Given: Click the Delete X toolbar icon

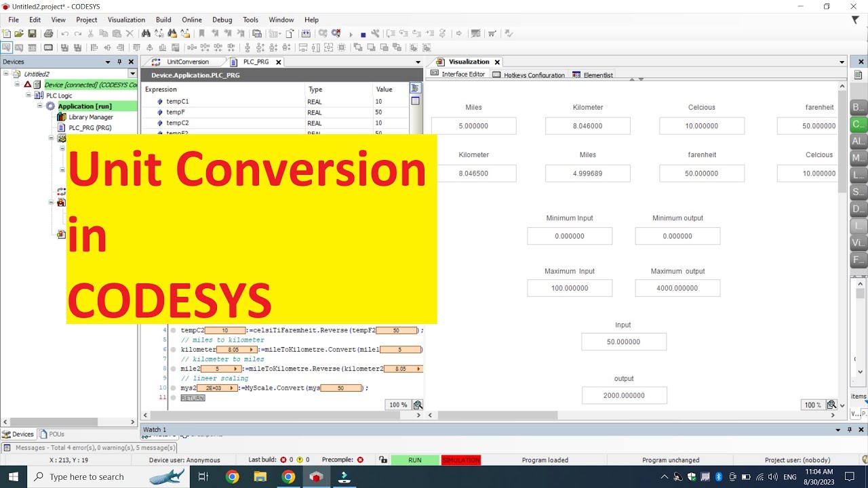Looking at the screenshot, I should click(130, 33).
